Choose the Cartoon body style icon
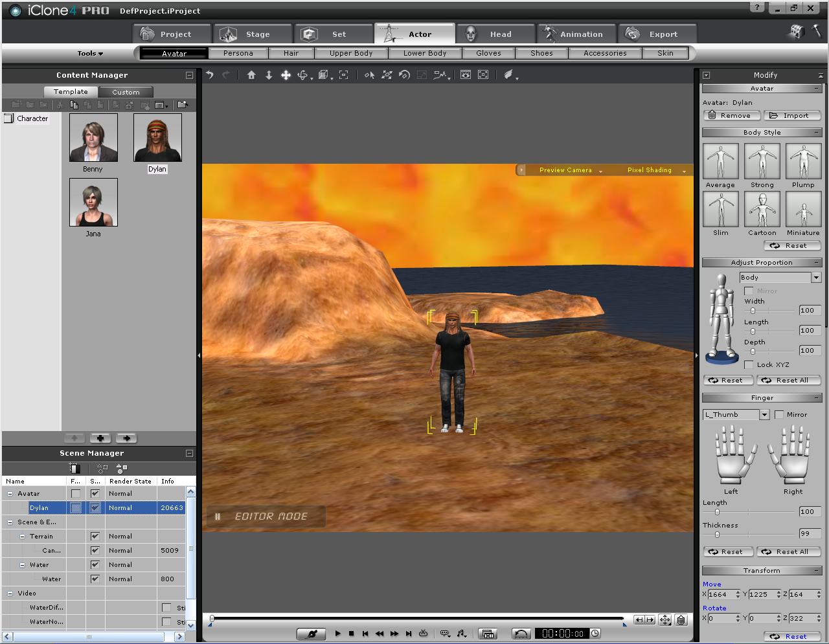The height and width of the screenshot is (644, 829). pyautogui.click(x=762, y=210)
